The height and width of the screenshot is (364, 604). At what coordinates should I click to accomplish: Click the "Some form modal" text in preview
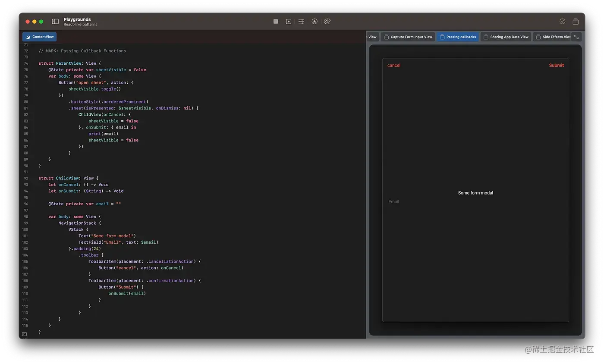tap(475, 193)
